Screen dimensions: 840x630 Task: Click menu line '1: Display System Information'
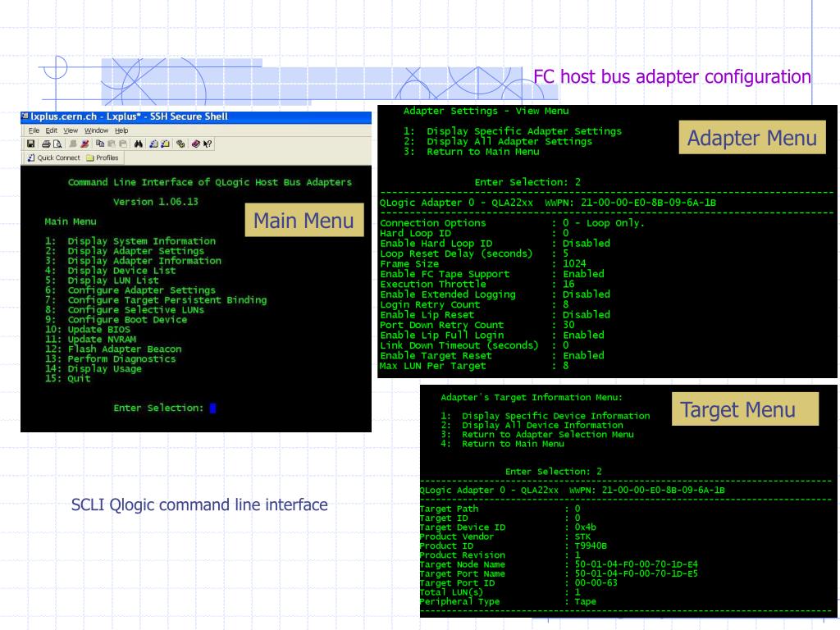click(x=130, y=241)
